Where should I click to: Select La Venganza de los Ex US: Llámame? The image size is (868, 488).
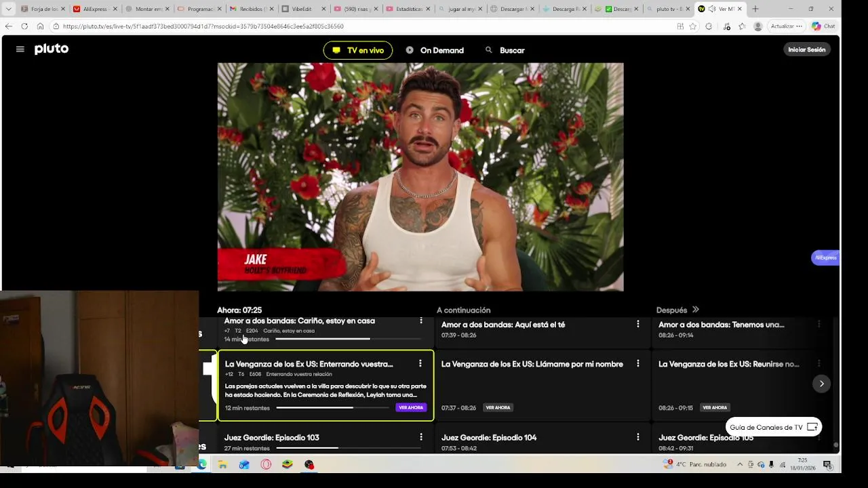[x=532, y=364]
